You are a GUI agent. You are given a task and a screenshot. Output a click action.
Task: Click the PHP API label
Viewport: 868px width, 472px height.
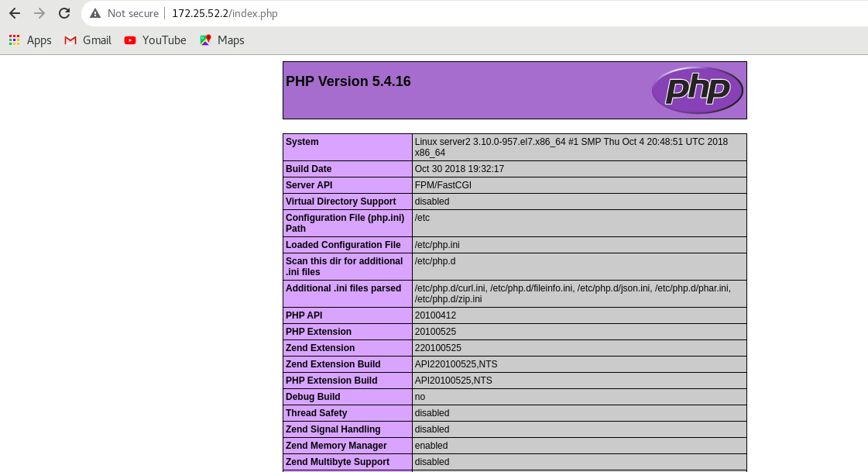(x=304, y=315)
